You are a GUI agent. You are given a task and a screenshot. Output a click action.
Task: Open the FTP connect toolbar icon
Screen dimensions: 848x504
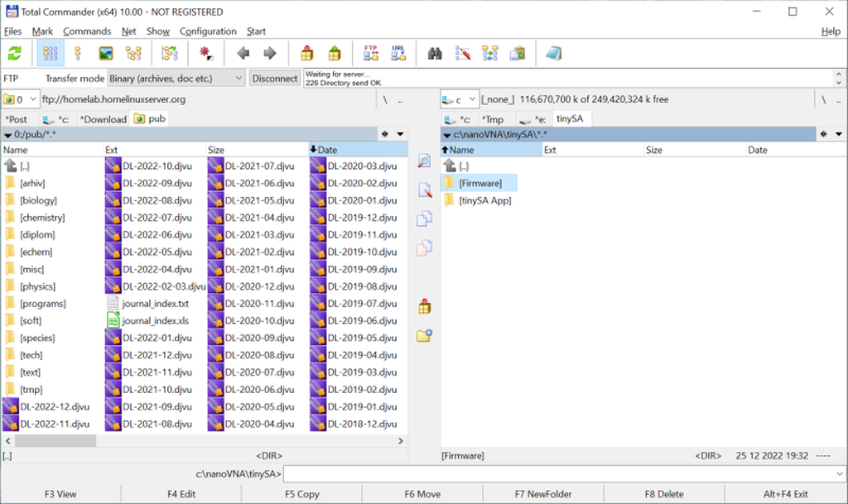pos(371,54)
